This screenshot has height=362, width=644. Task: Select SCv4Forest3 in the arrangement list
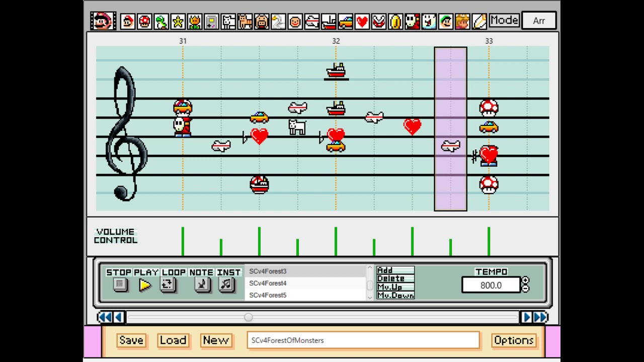click(305, 271)
